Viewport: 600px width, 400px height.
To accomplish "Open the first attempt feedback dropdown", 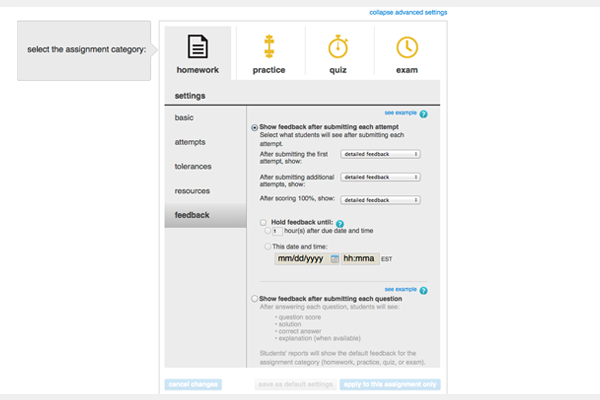I will point(380,154).
